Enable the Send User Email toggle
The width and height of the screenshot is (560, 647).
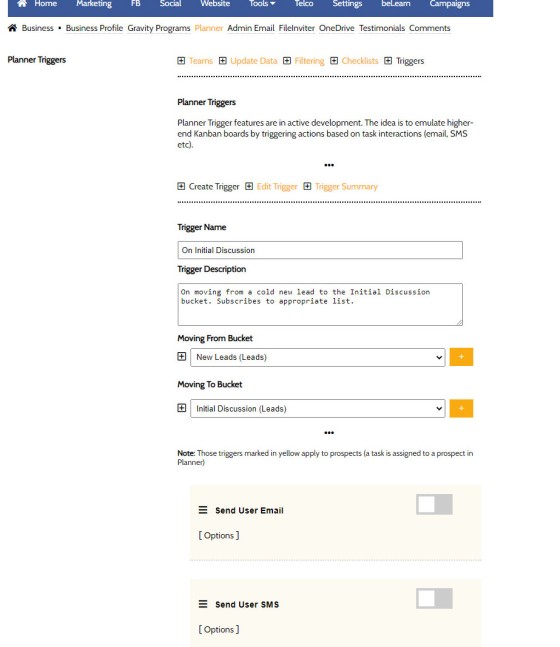(x=434, y=504)
